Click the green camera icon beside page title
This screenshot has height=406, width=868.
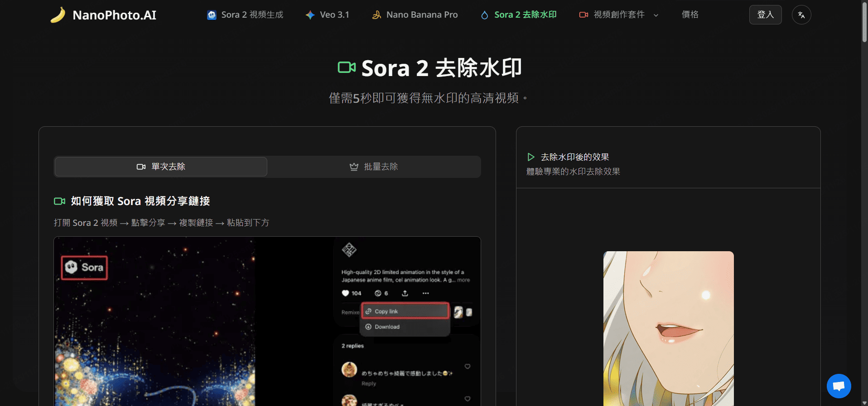[x=347, y=67]
